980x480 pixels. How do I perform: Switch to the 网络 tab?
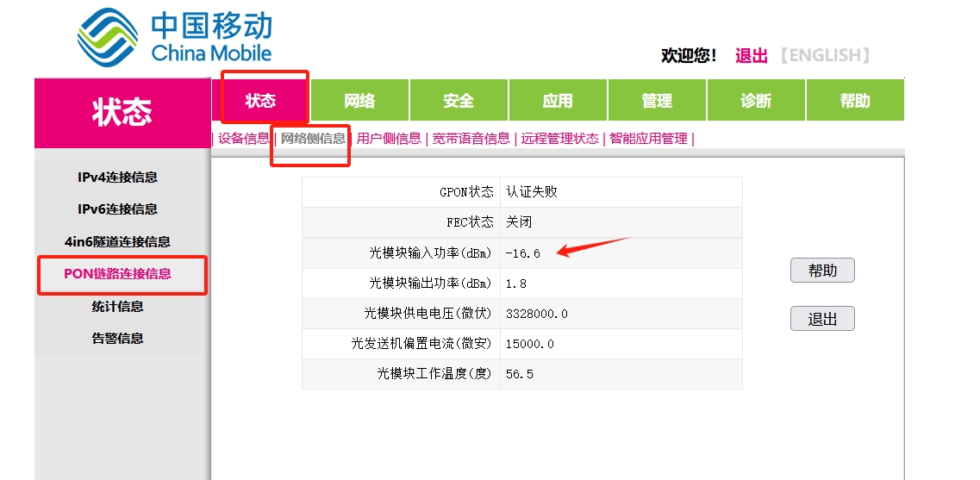(359, 101)
